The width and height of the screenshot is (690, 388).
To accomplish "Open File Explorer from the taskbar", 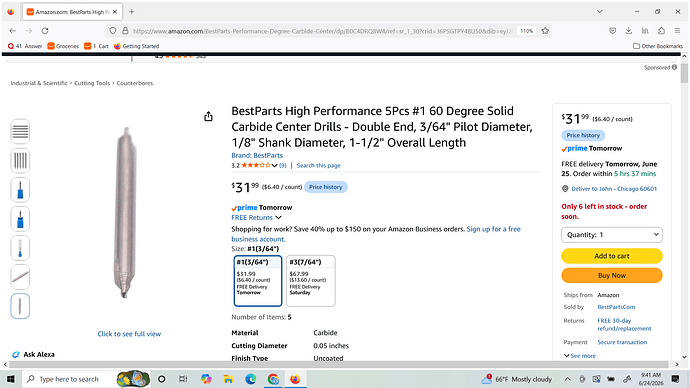I will pos(228,379).
